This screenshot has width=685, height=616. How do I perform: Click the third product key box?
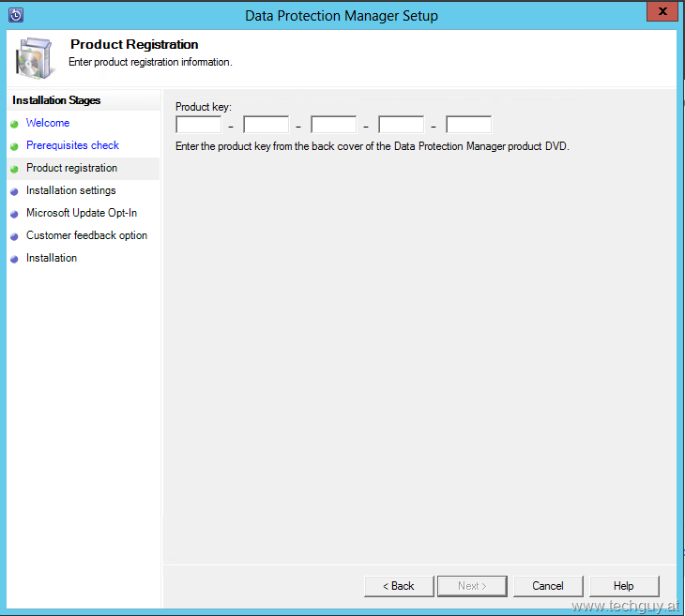[x=334, y=125]
